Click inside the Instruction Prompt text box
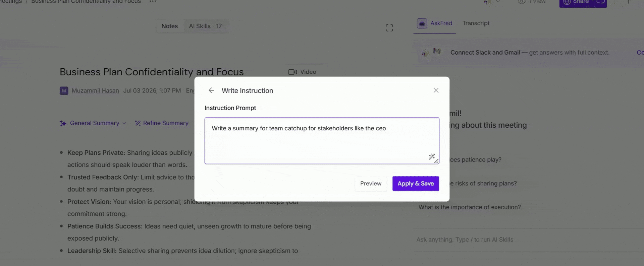Viewport: 644px width, 266px height. (x=322, y=141)
